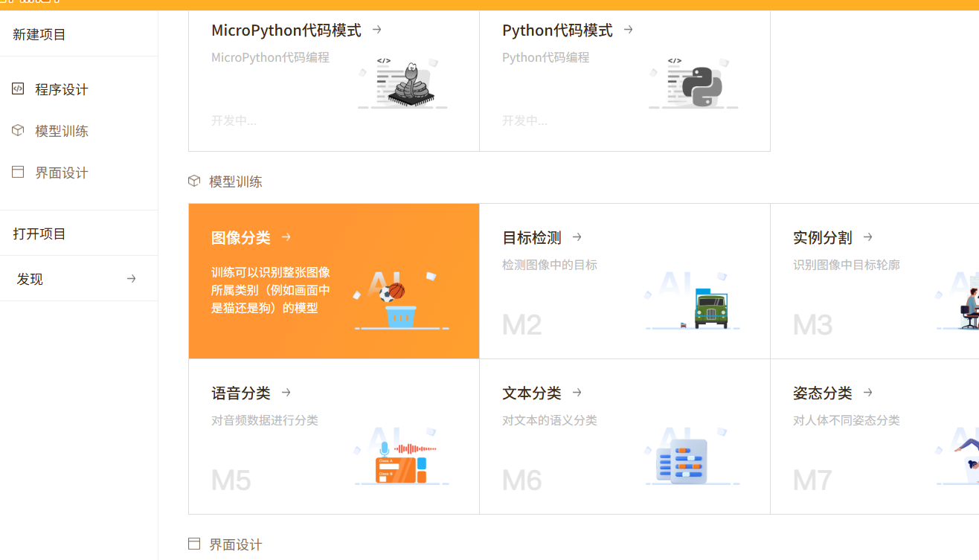The height and width of the screenshot is (560, 979).
Task: Click the MicroPython代码模式 title
Action: click(x=286, y=30)
